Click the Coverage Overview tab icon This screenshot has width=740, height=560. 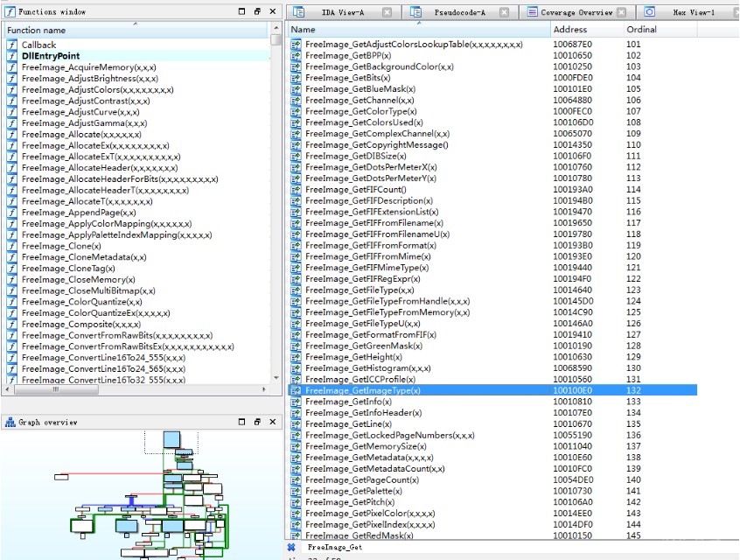click(x=533, y=11)
